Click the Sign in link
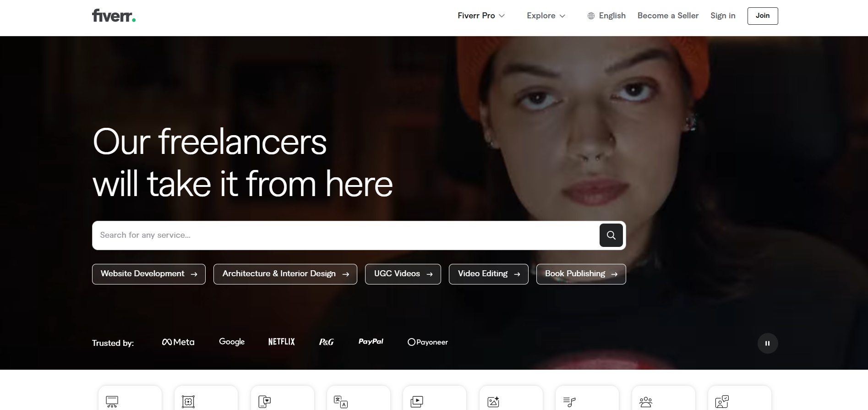The image size is (868, 410). click(x=722, y=16)
